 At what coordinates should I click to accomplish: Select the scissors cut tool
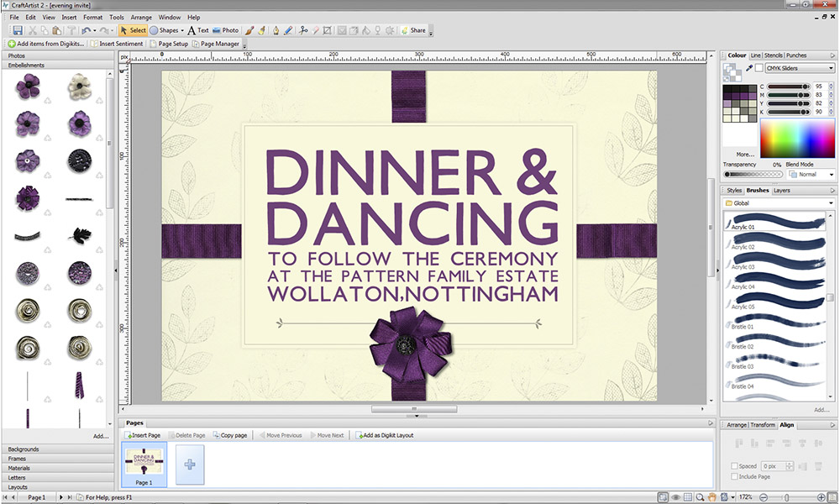point(304,30)
